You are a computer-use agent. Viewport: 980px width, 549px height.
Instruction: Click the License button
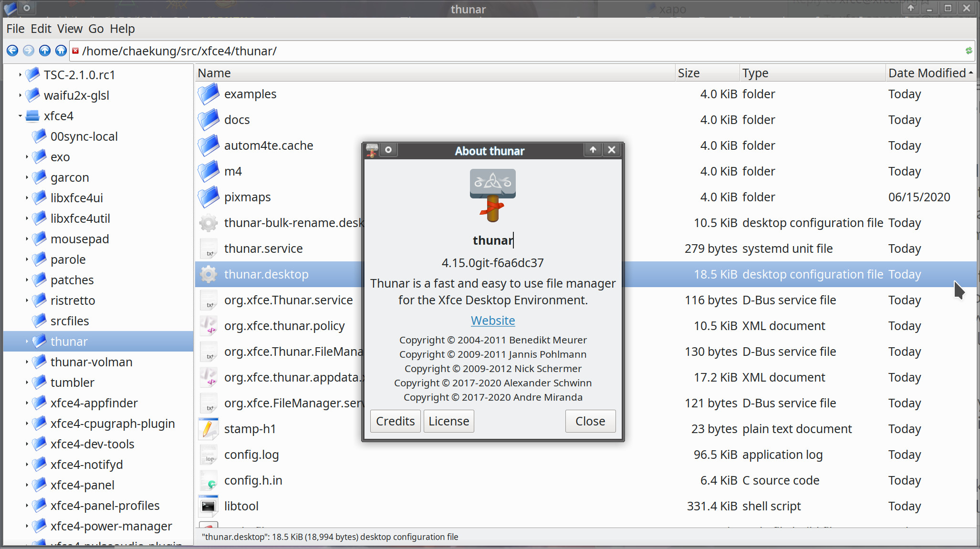click(x=449, y=421)
